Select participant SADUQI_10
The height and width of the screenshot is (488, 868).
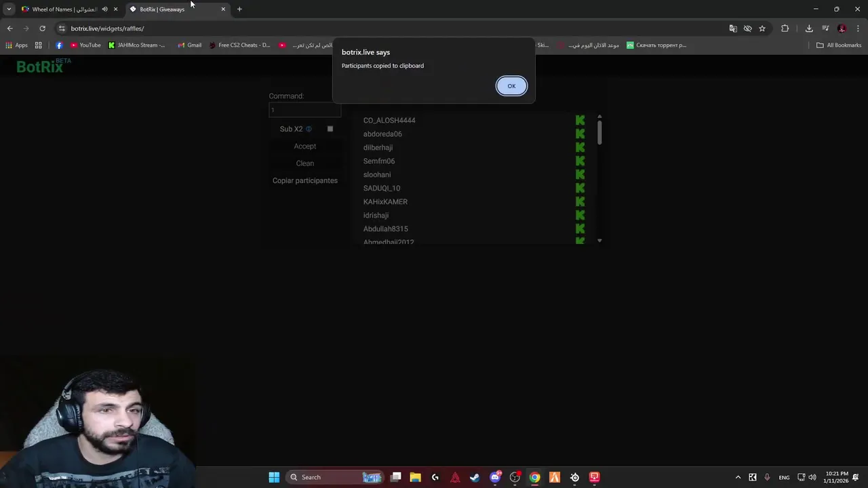tap(382, 188)
